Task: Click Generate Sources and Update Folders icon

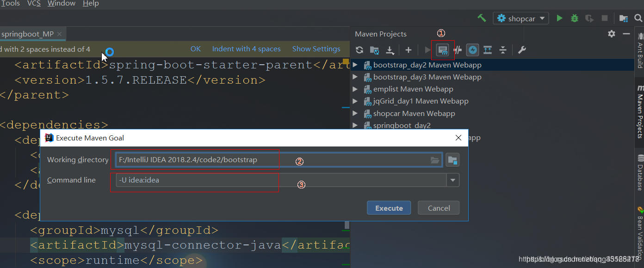Action: click(x=375, y=50)
